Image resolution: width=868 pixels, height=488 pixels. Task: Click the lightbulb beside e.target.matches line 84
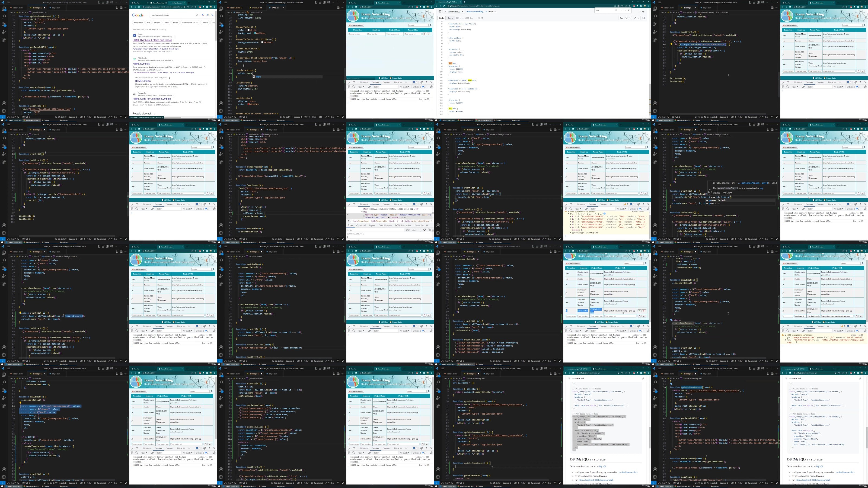coord(671,44)
